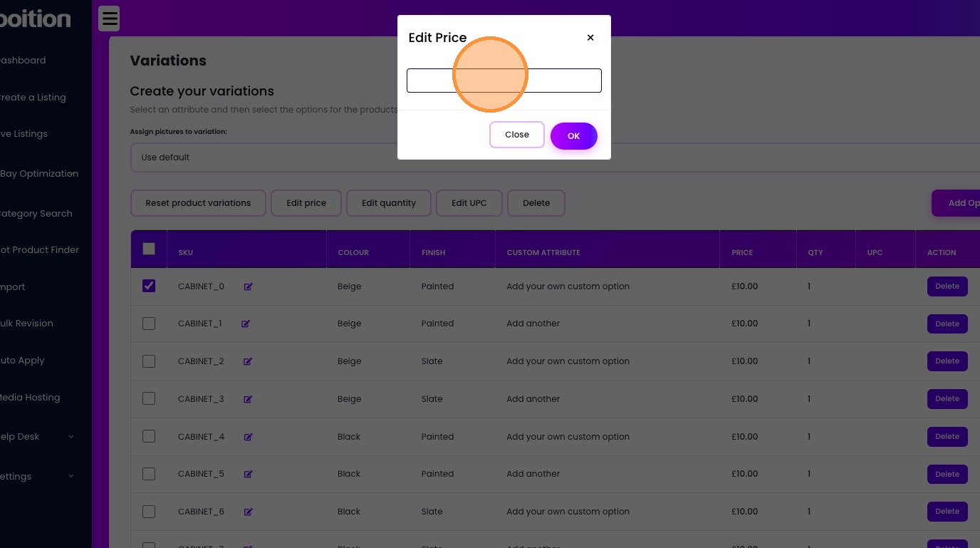Tick the CABINET_4 row checkbox
980x548 pixels.
pos(149,436)
